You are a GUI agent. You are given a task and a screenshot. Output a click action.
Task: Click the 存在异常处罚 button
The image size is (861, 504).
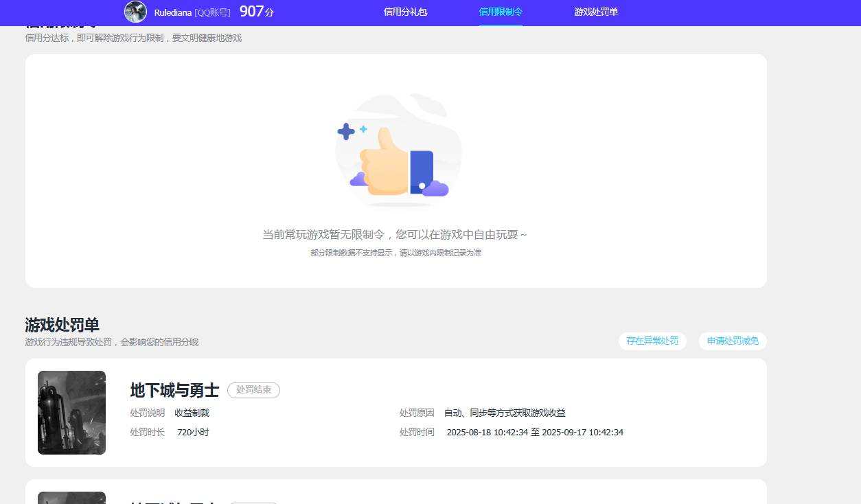coord(652,341)
